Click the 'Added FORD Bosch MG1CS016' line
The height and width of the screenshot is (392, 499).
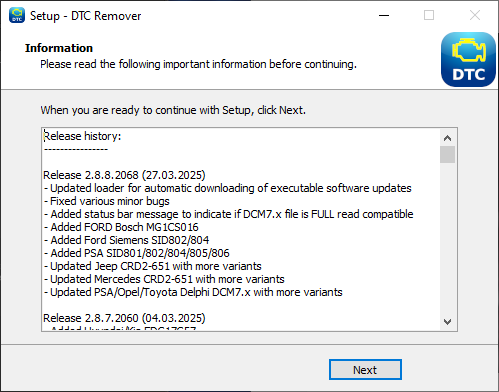click(x=121, y=227)
